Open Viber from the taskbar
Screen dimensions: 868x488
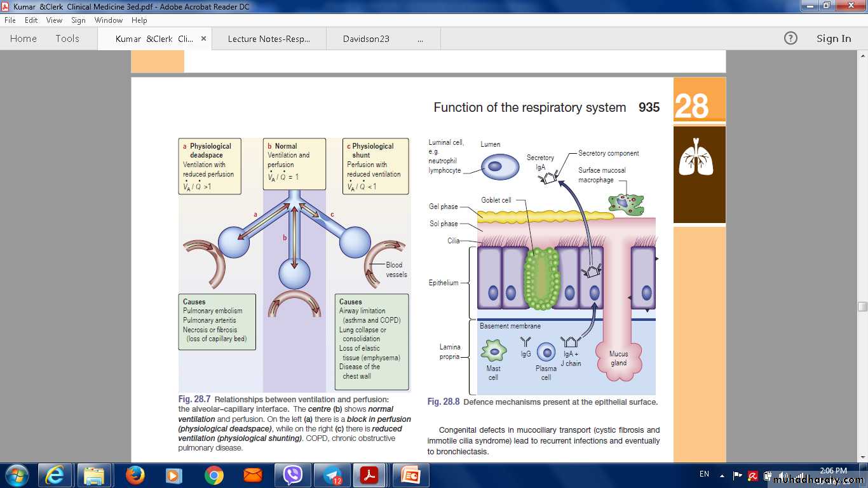(292, 475)
